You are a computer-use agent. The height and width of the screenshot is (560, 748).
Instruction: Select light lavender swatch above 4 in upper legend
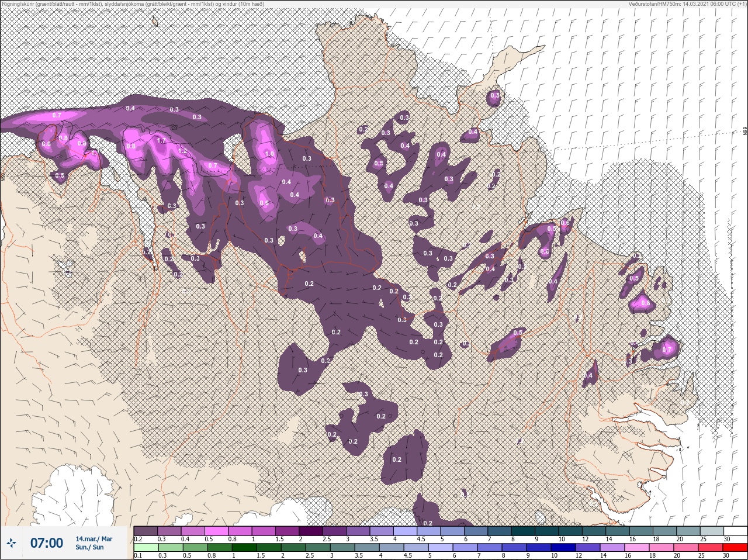(405, 531)
